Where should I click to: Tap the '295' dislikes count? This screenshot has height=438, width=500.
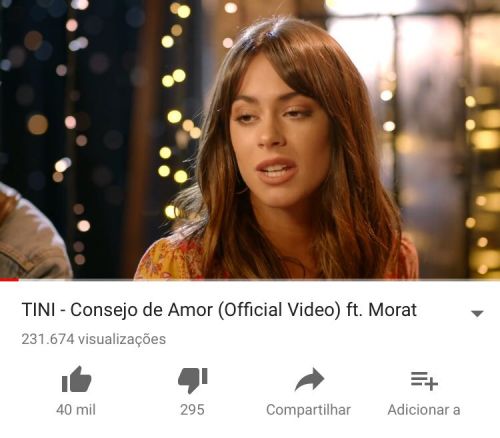pyautogui.click(x=192, y=410)
